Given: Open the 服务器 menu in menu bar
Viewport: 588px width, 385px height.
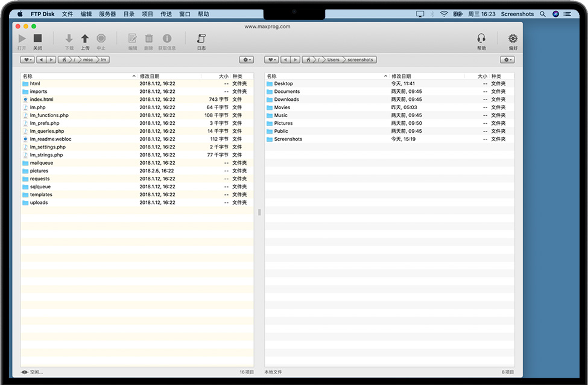Looking at the screenshot, I should tap(107, 14).
